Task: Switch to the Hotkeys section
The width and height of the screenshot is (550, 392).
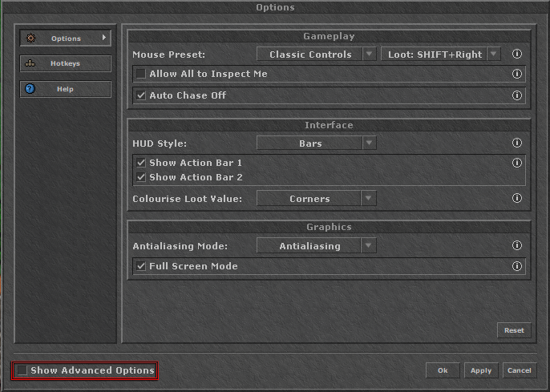Action: click(66, 63)
